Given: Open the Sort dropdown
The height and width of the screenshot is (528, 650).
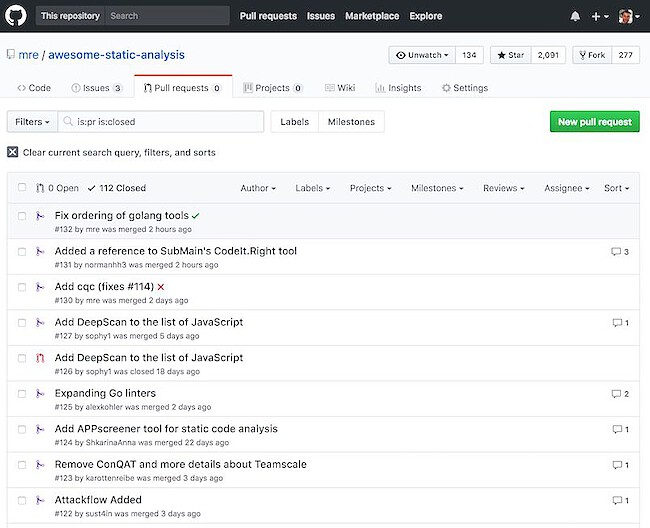Looking at the screenshot, I should click(616, 188).
